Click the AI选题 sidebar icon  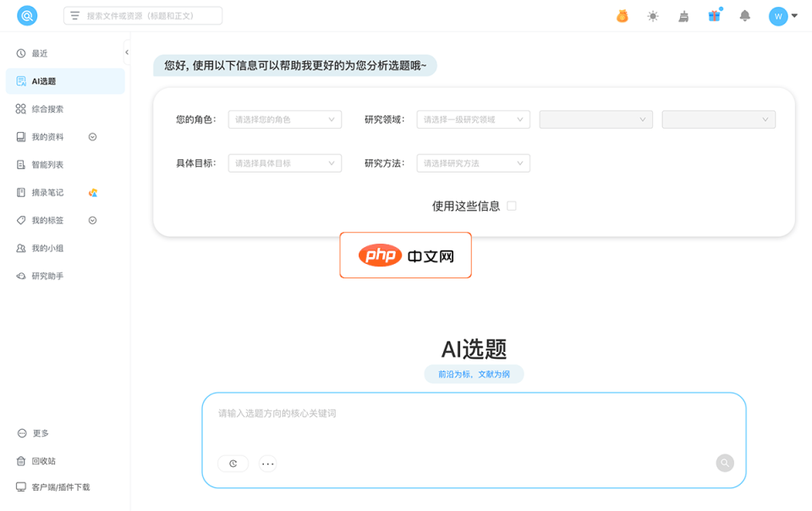20,81
